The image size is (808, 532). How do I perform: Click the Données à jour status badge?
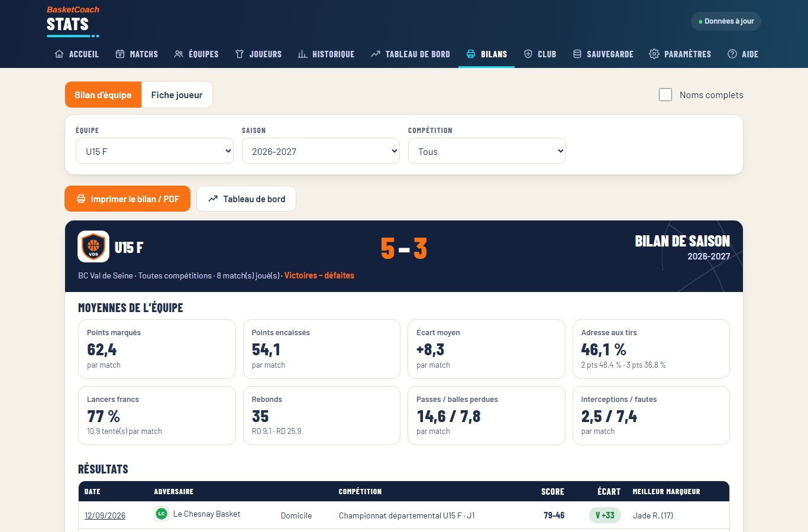(726, 21)
